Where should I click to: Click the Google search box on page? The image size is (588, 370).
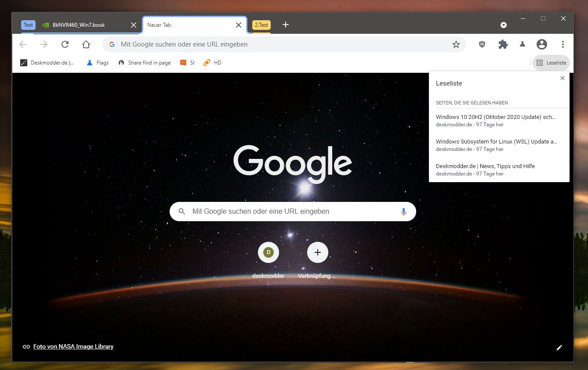(x=293, y=212)
